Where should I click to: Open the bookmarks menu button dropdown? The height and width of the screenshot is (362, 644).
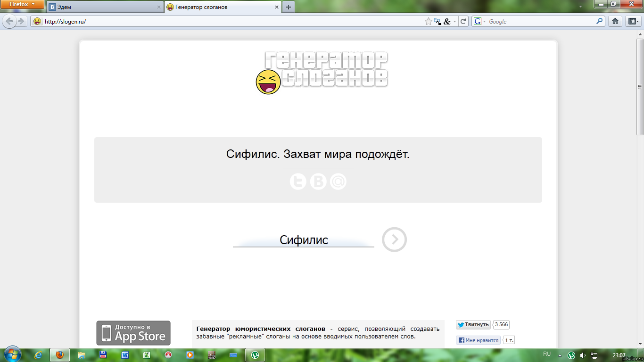pyautogui.click(x=632, y=21)
